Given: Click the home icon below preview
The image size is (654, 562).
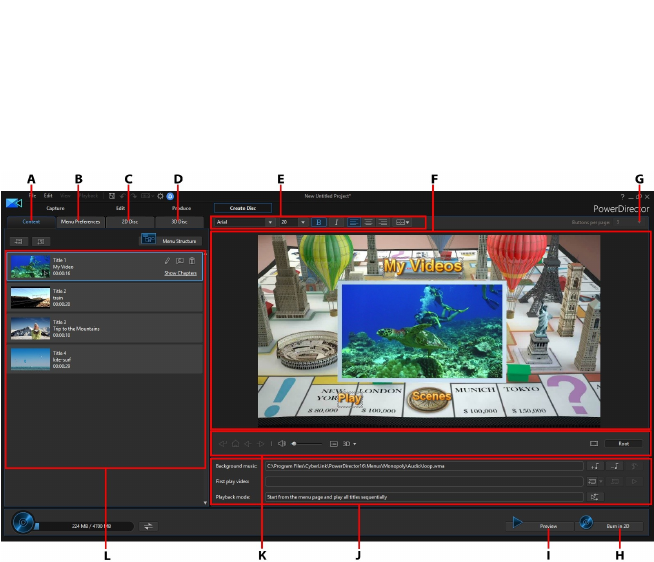Looking at the screenshot, I should 235,444.
